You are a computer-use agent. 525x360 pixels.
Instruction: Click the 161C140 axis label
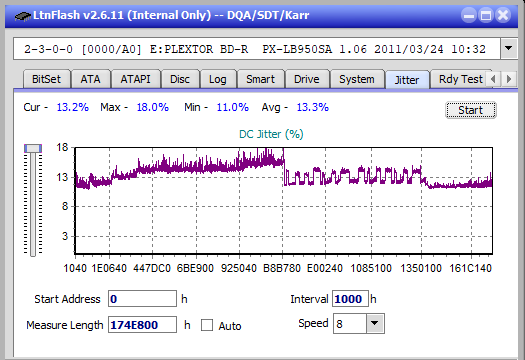(x=470, y=268)
